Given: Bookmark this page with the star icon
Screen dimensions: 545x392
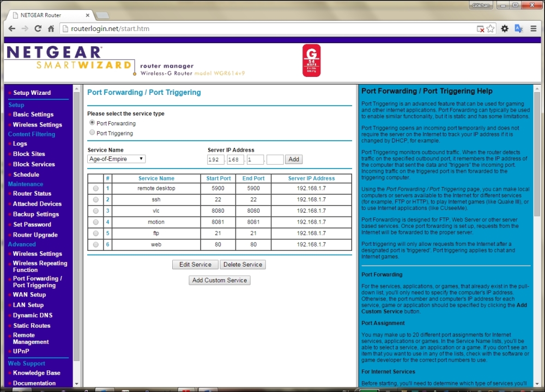Looking at the screenshot, I should coord(491,28).
